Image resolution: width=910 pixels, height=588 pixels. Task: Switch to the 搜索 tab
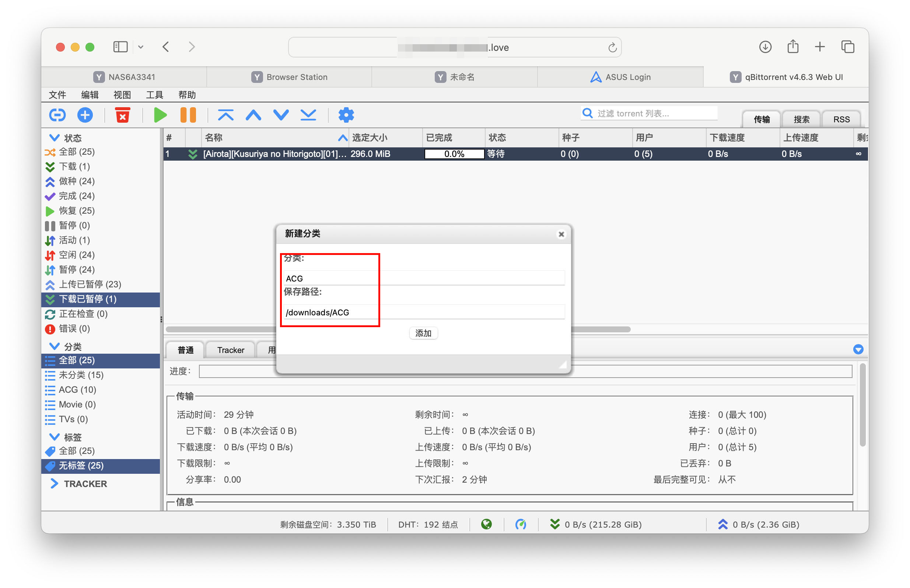[x=801, y=119]
